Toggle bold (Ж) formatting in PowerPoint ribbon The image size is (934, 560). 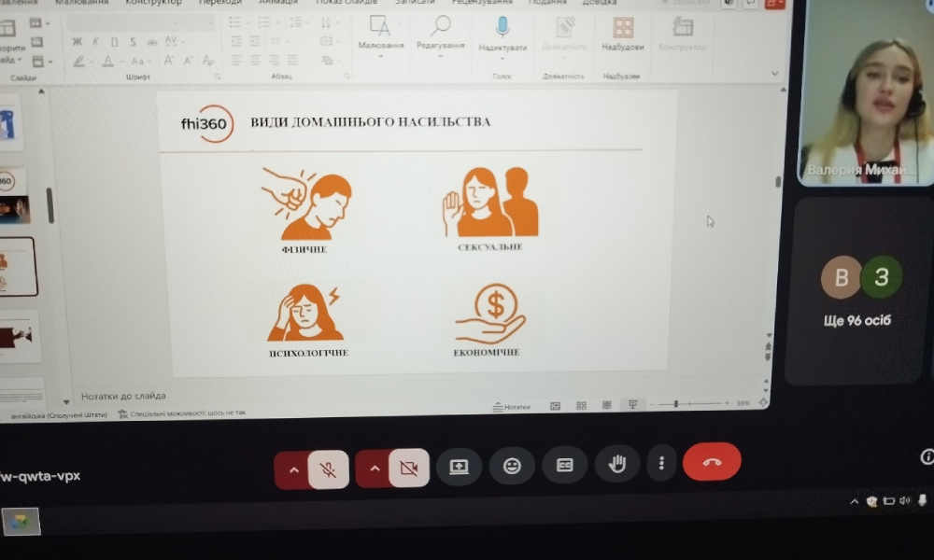tap(77, 42)
